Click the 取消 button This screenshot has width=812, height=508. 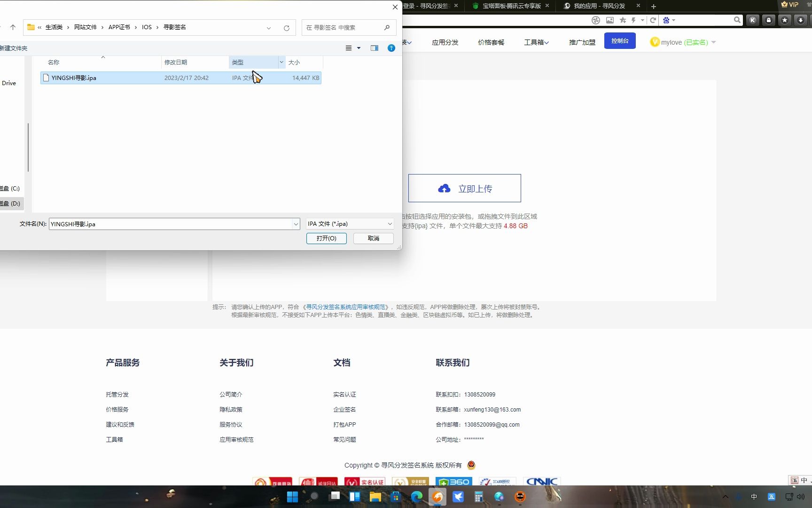374,238
